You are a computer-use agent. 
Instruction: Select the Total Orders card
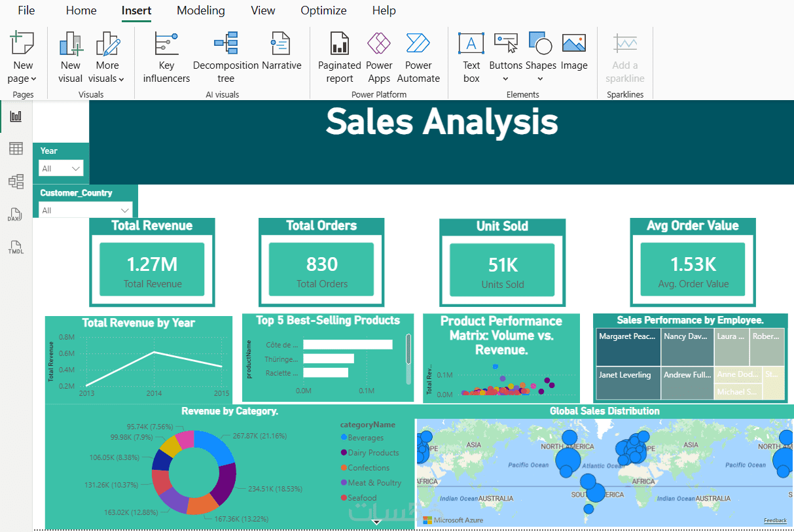pos(321,262)
